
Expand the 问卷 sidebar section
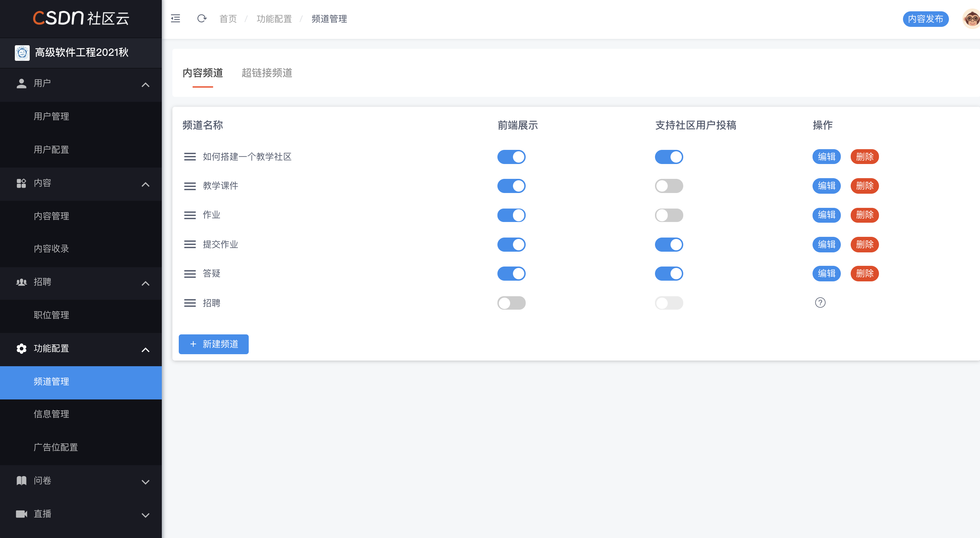(x=145, y=482)
